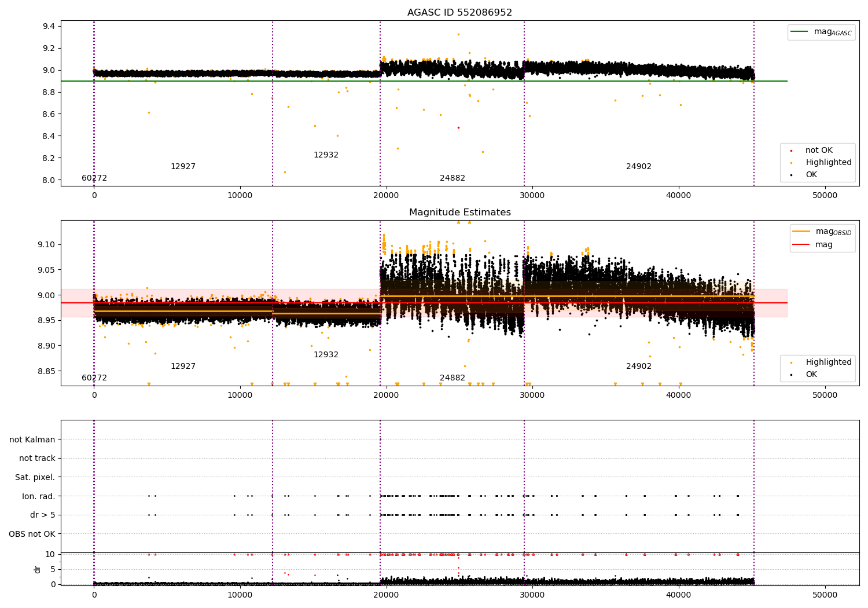Image resolution: width=868 pixels, height=608 pixels.
Task: Click the "Sat. pixel." row label
Action: (x=35, y=477)
